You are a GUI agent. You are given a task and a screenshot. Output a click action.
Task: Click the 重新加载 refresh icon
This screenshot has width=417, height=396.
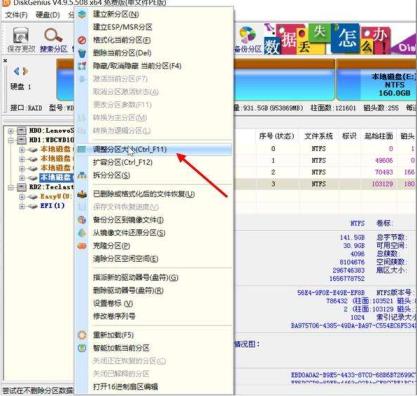[82, 335]
